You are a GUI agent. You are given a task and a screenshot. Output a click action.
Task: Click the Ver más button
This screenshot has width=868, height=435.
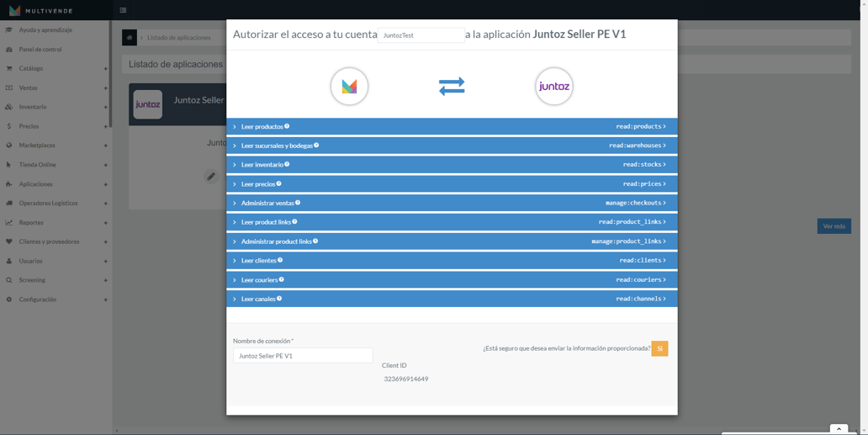834,225
